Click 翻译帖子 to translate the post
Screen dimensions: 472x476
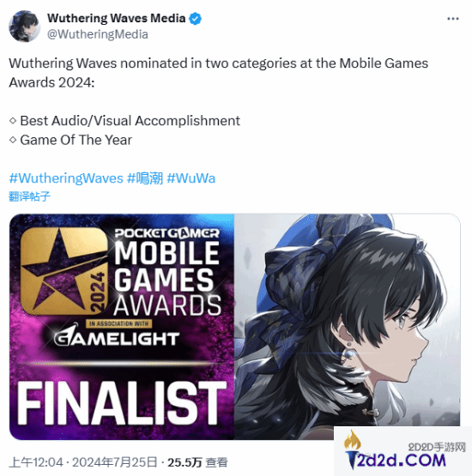[x=29, y=196]
